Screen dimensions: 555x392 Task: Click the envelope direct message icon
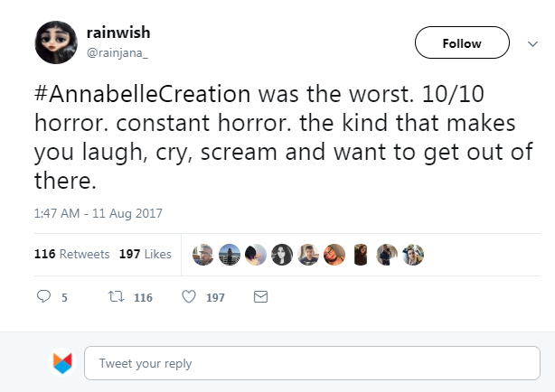(260, 296)
